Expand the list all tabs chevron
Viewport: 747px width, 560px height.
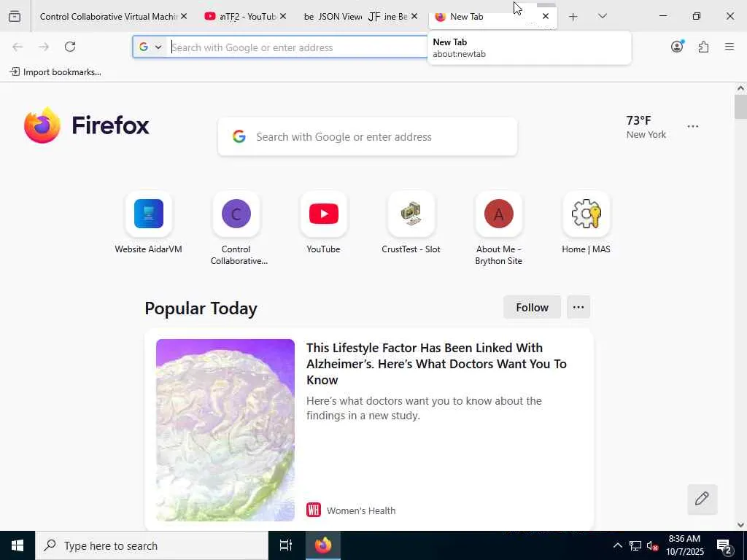click(602, 16)
